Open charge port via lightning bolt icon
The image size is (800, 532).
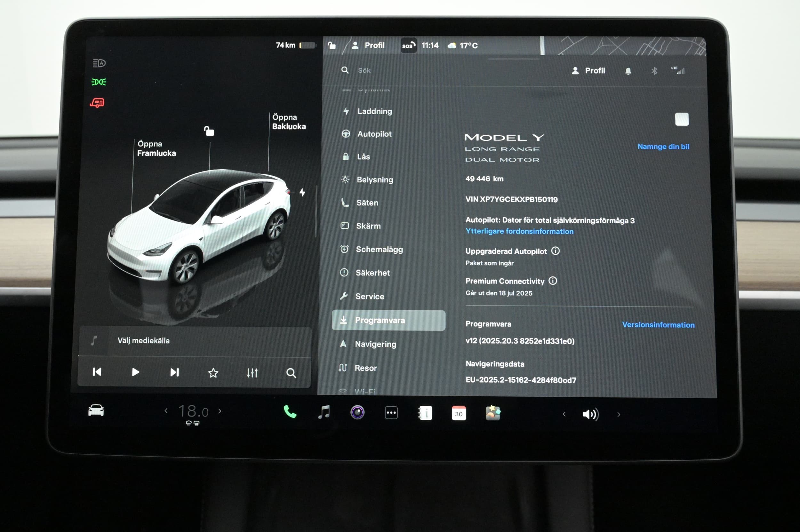point(302,192)
